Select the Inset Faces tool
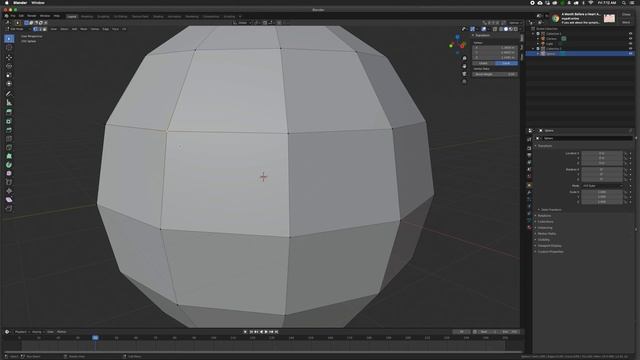 pos(9,121)
